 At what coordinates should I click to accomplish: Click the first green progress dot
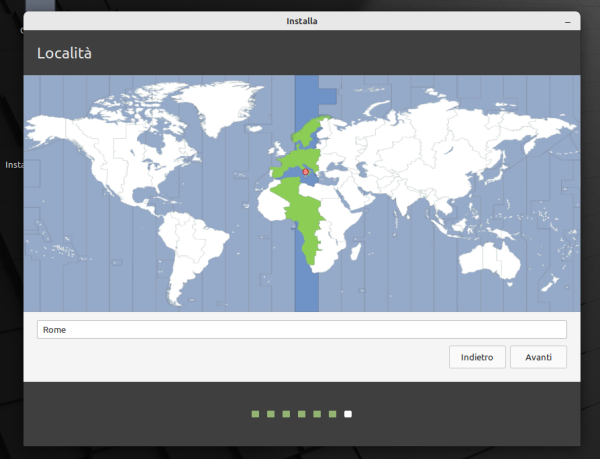point(255,413)
